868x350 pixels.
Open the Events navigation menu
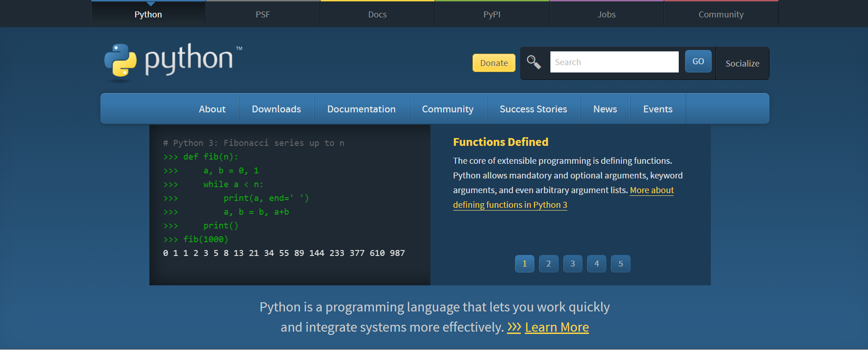[x=658, y=109]
